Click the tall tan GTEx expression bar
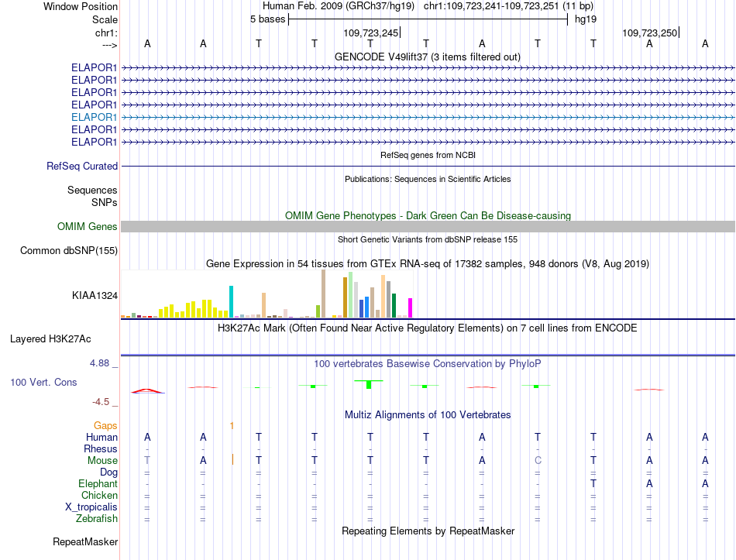The image size is (736, 560). point(323,294)
